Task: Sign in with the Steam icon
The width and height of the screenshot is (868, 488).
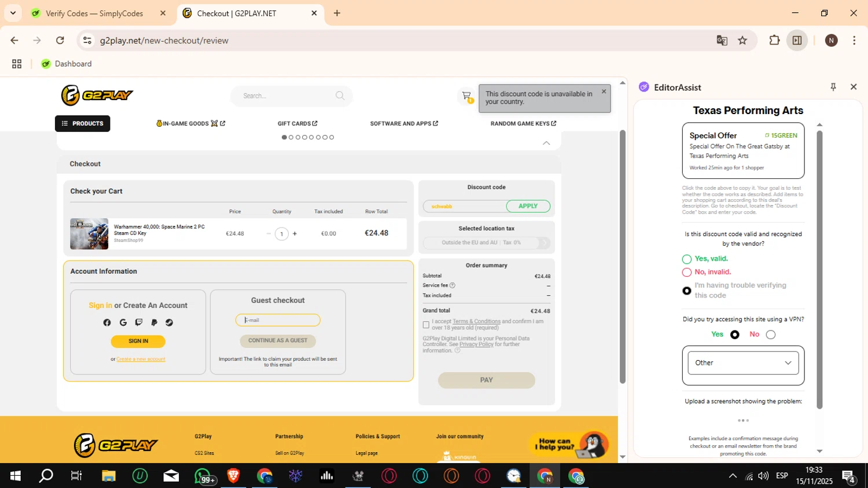Action: [x=169, y=322]
